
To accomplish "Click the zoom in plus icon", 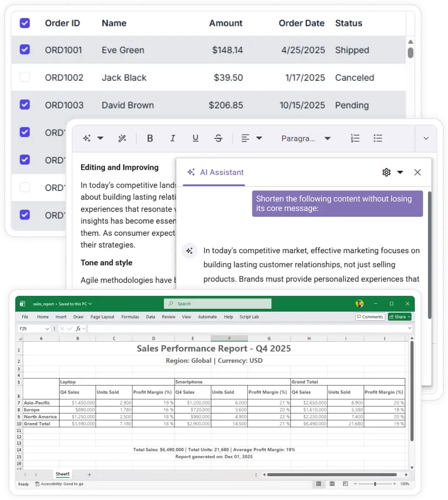I will [x=394, y=484].
